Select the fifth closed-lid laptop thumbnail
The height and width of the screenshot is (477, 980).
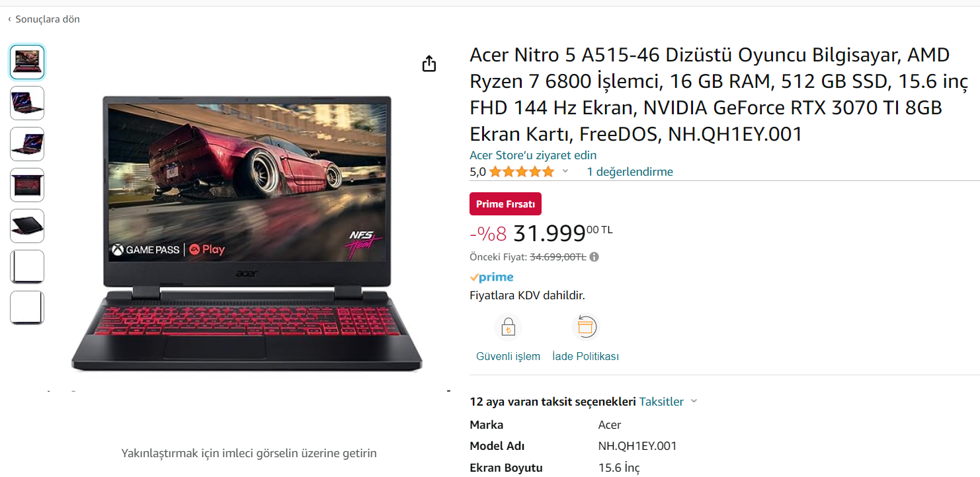coord(27,226)
